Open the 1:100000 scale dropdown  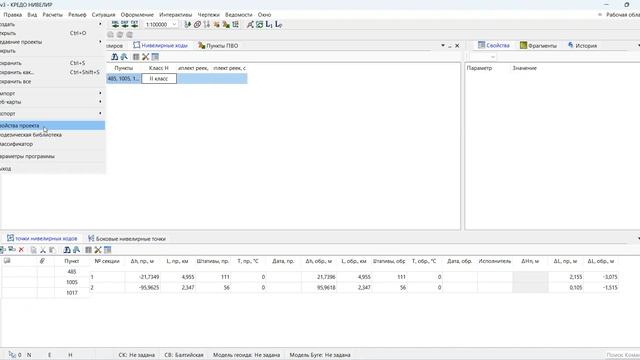point(174,24)
